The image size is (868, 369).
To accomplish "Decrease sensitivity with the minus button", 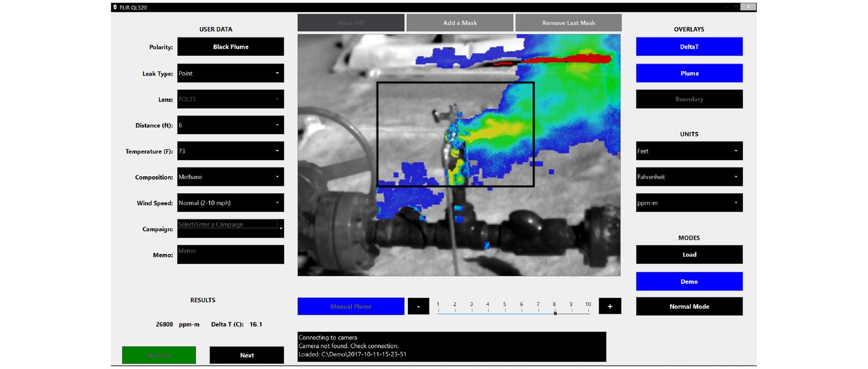I will click(418, 307).
